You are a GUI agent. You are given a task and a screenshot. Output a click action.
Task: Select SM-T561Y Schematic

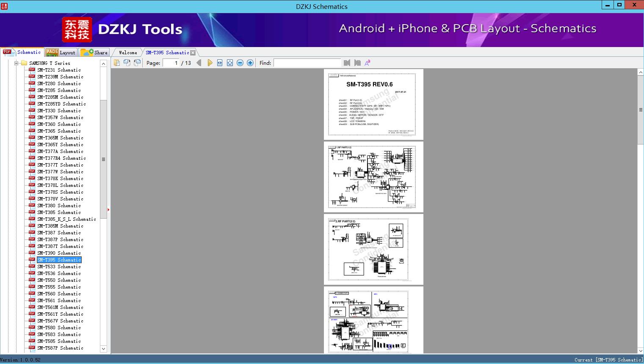(x=60, y=314)
